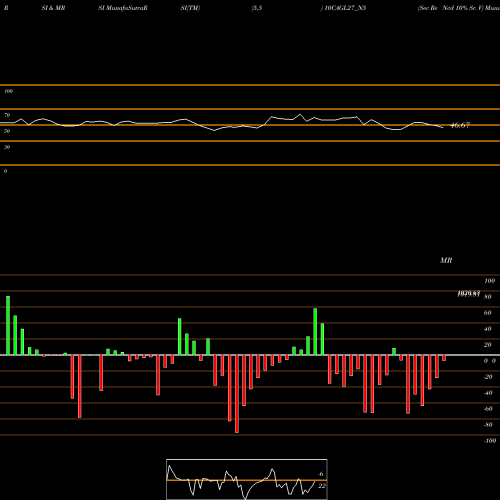
Task: Click the MR axis label 60
Action: pyautogui.click(x=487, y=313)
